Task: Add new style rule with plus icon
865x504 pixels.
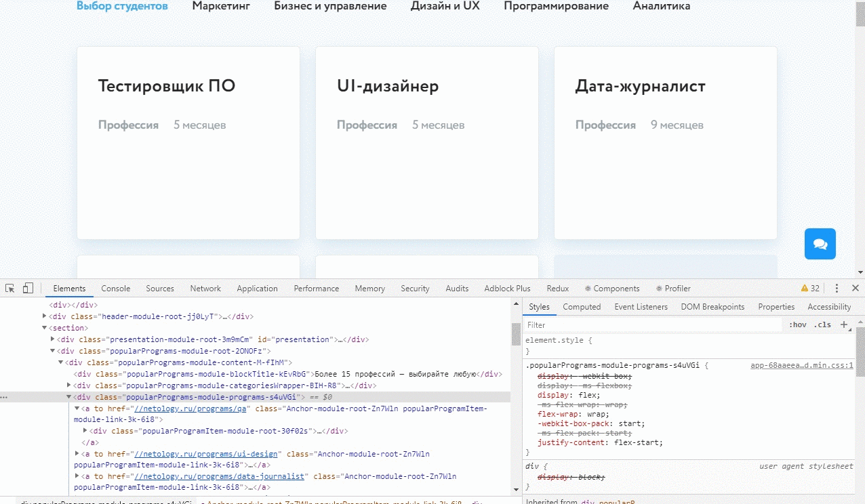Action: click(844, 324)
